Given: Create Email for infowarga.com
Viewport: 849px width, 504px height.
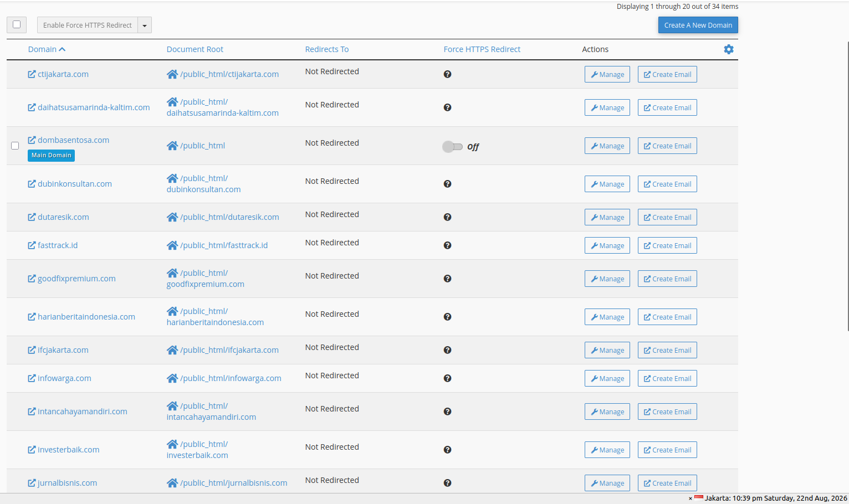Looking at the screenshot, I should 667,378.
